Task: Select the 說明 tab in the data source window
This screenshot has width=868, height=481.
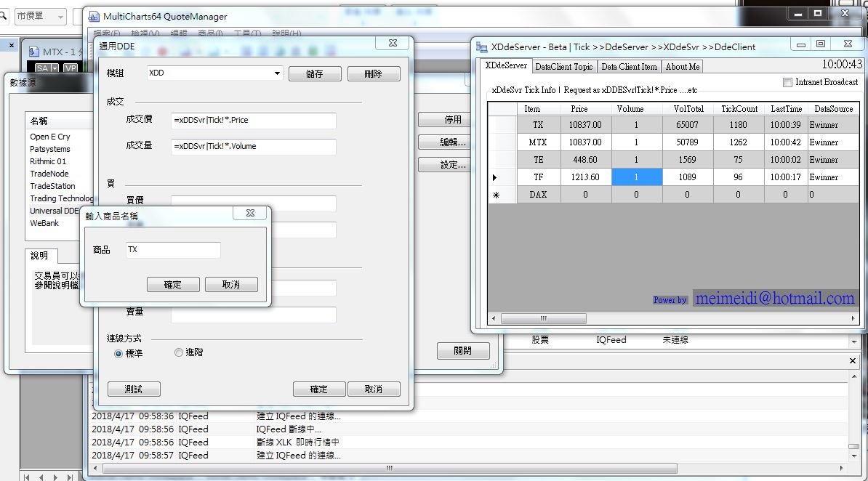Action: point(39,256)
